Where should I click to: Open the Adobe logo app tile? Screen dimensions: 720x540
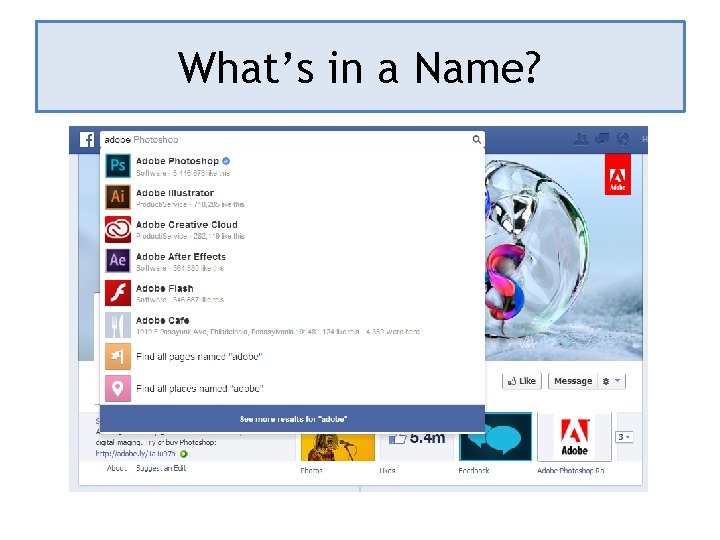[x=574, y=436]
